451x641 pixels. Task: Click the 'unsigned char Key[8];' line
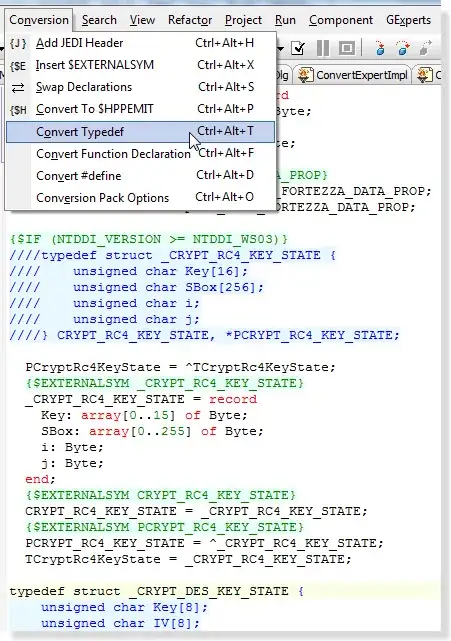[124, 607]
